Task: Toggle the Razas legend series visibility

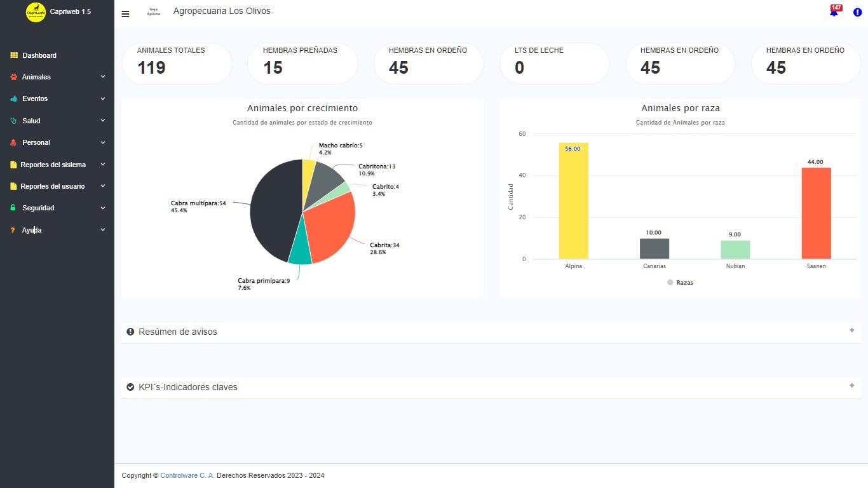Action: 680,282
